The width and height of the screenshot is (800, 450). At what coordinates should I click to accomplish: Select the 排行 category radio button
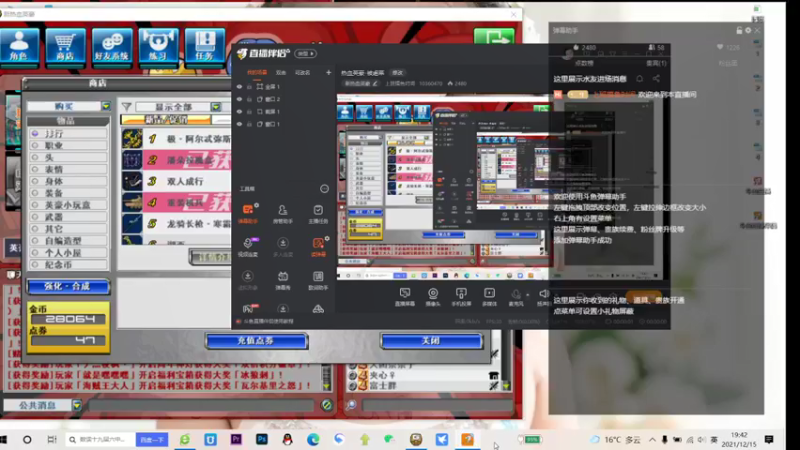(x=35, y=133)
